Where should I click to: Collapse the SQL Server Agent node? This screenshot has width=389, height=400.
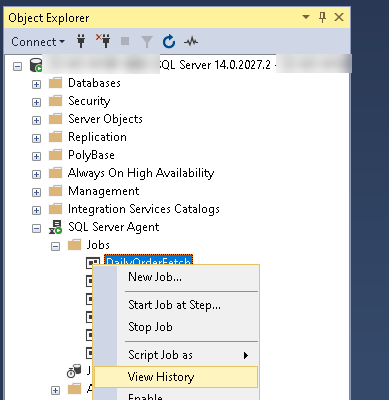click(36, 228)
